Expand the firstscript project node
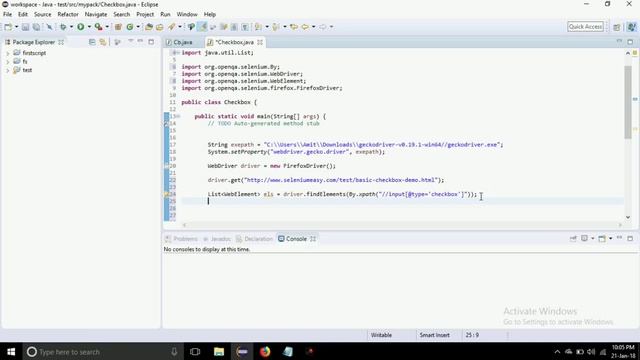Viewport: 640px width, 360px height. [x=7, y=53]
